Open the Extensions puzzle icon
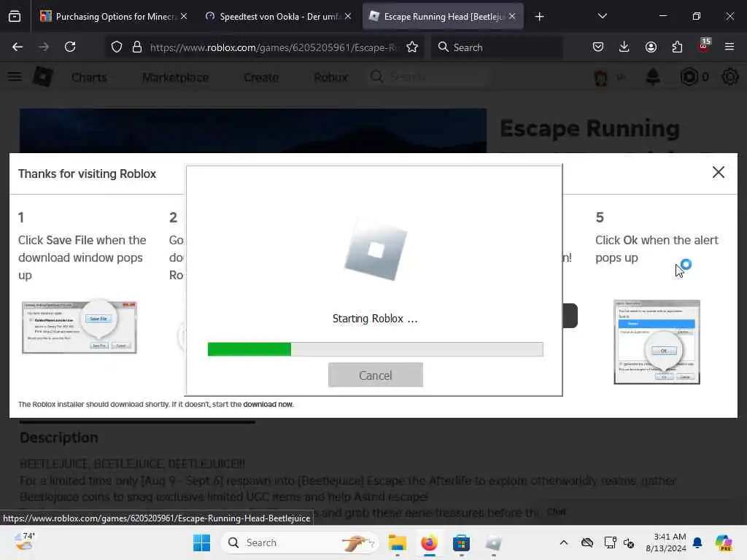 click(x=677, y=47)
